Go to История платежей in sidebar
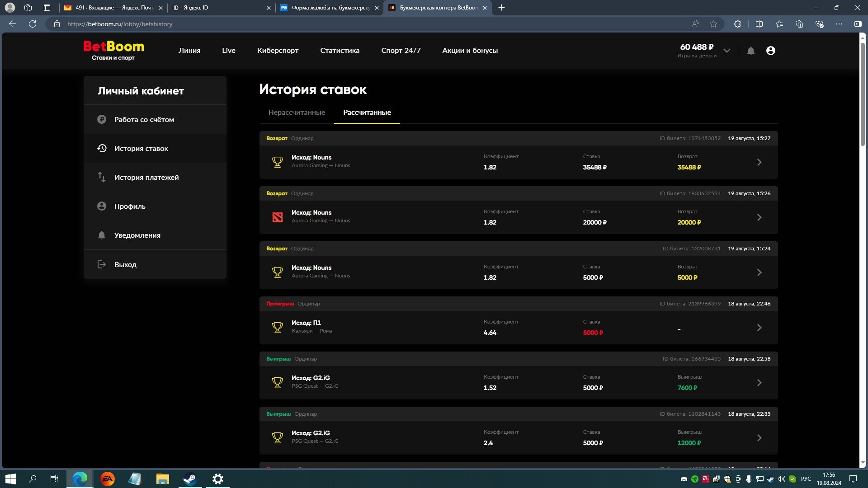868x488 pixels. pos(146,178)
